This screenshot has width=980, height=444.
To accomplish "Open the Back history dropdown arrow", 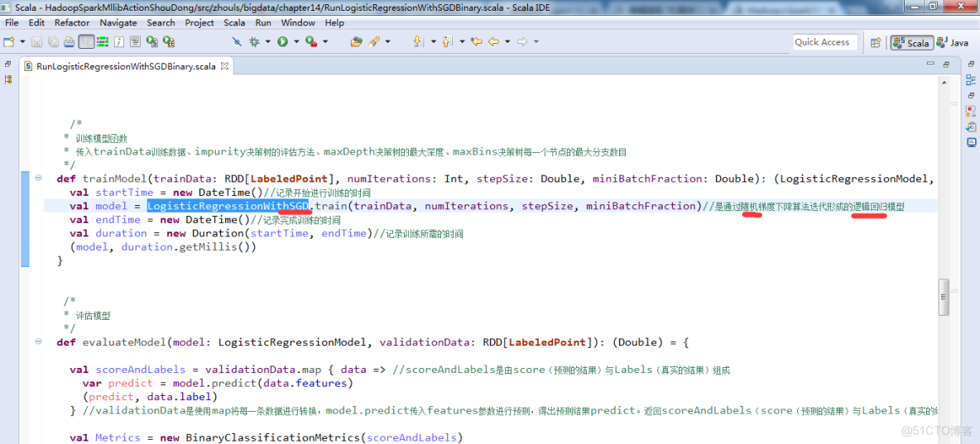I will point(507,42).
